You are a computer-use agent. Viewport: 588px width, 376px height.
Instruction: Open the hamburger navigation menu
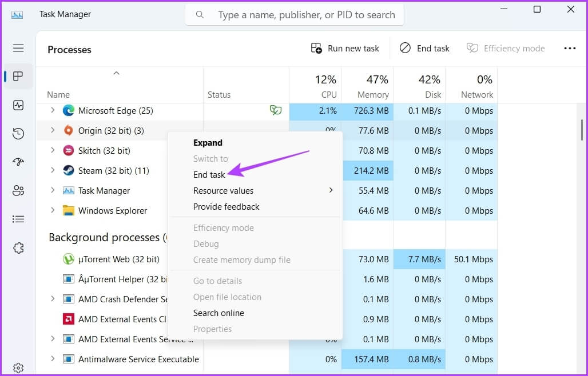(x=18, y=49)
